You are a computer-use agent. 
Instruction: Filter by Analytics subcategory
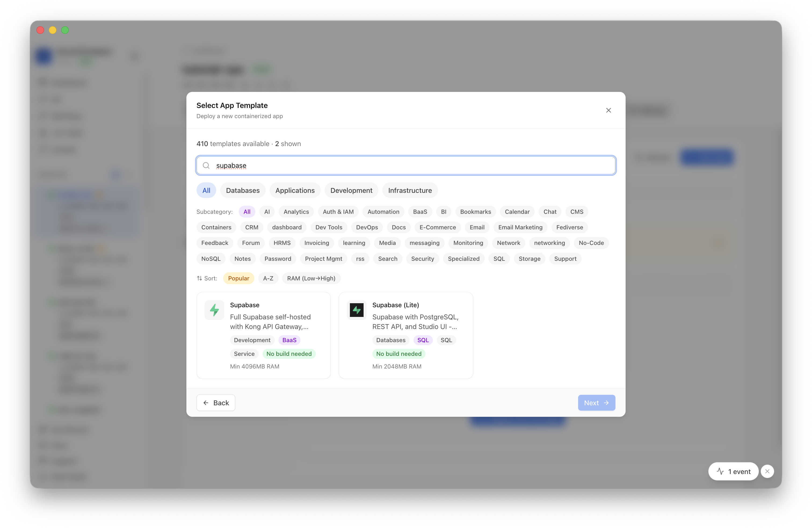296,212
